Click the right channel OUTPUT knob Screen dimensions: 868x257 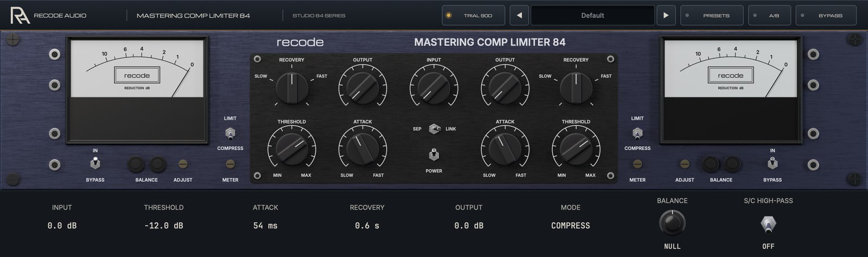pos(505,89)
